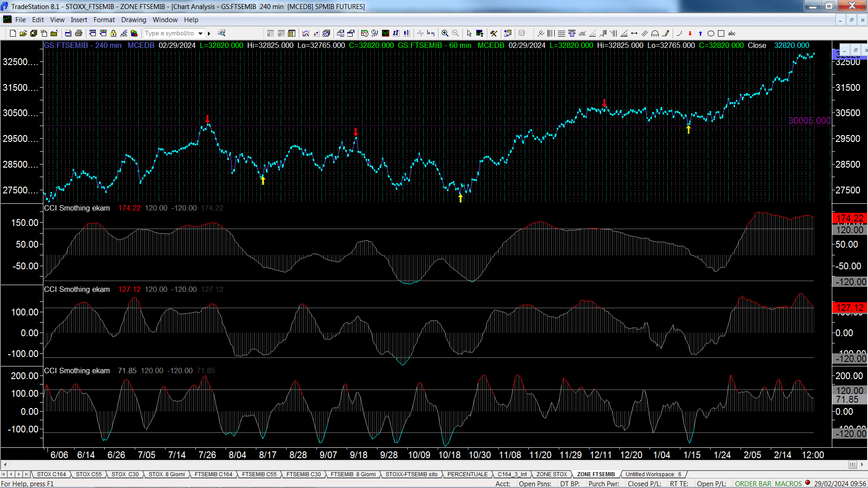Click the 12/11 date label
Screen dimensions: 868x488
point(600,455)
